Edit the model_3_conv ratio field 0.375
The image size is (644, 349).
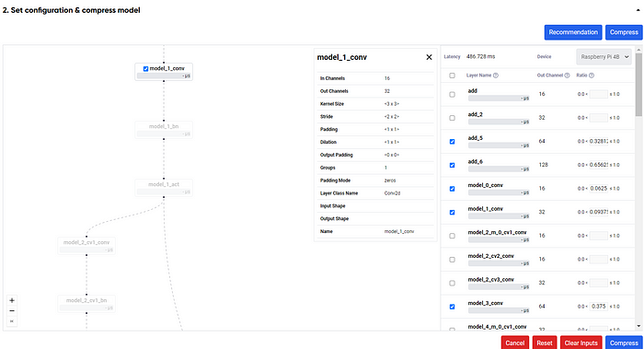tap(598, 307)
